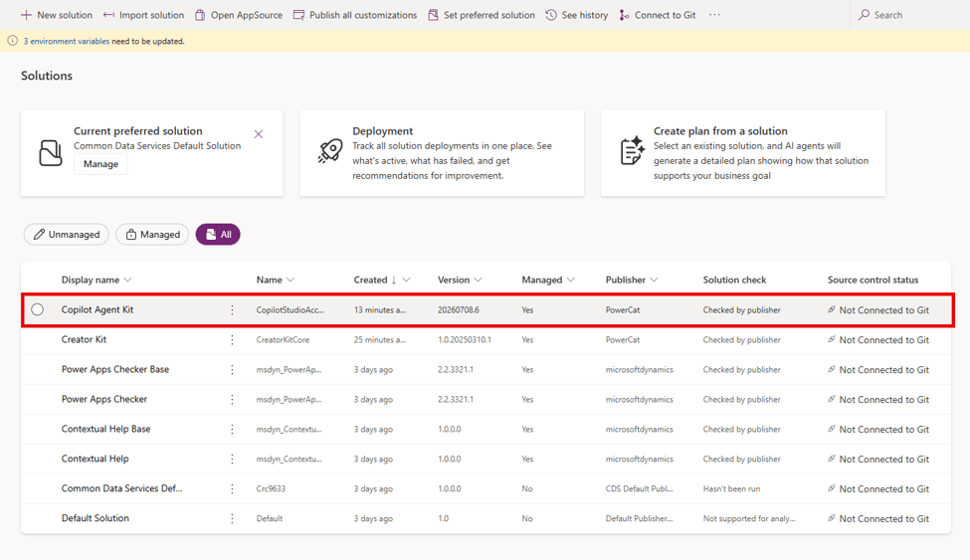Open the Deployment card
Image resolution: width=970 pixels, height=560 pixels.
click(x=442, y=153)
